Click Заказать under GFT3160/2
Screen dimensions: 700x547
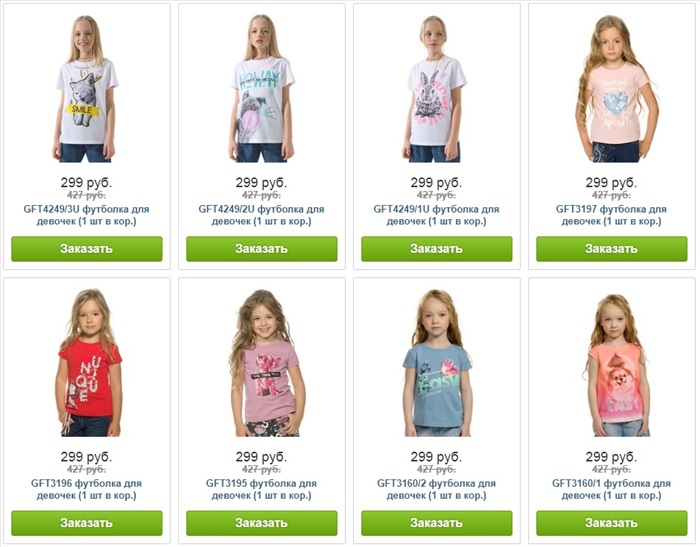click(x=437, y=523)
